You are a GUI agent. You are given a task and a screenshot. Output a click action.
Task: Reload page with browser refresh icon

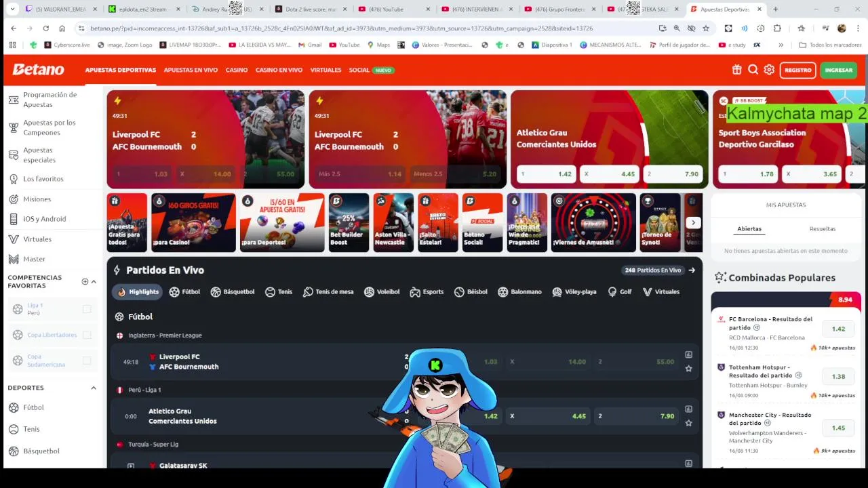(x=45, y=28)
